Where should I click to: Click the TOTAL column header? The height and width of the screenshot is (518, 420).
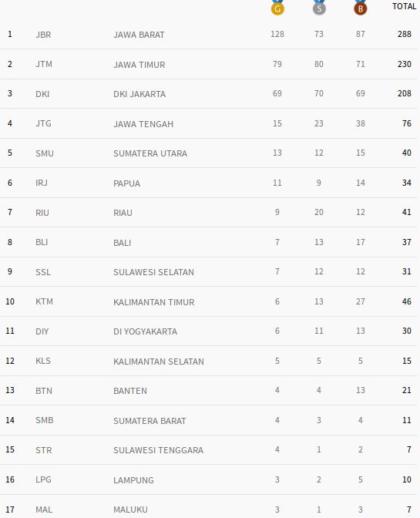[404, 6]
